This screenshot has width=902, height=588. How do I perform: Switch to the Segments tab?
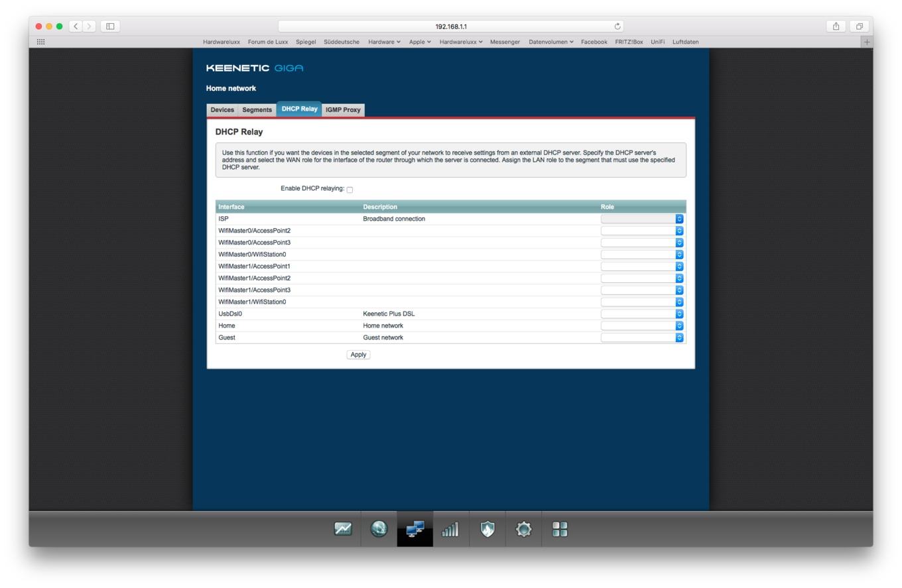pyautogui.click(x=257, y=110)
